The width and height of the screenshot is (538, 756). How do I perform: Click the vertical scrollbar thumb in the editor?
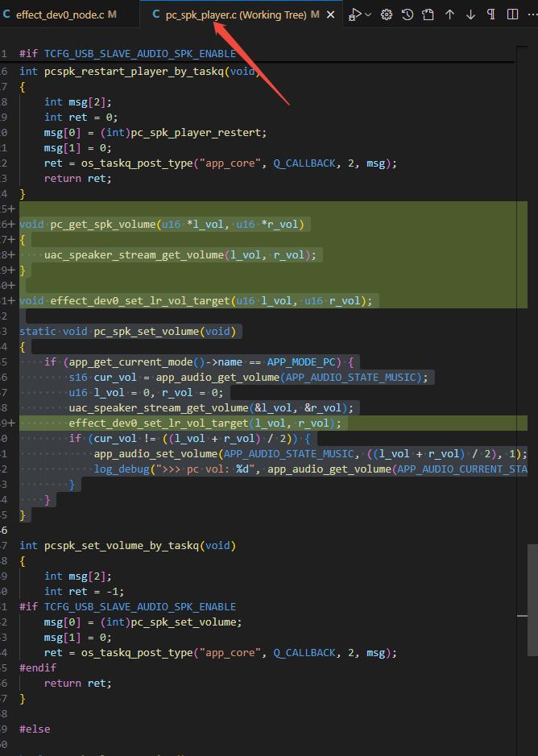tap(532, 600)
